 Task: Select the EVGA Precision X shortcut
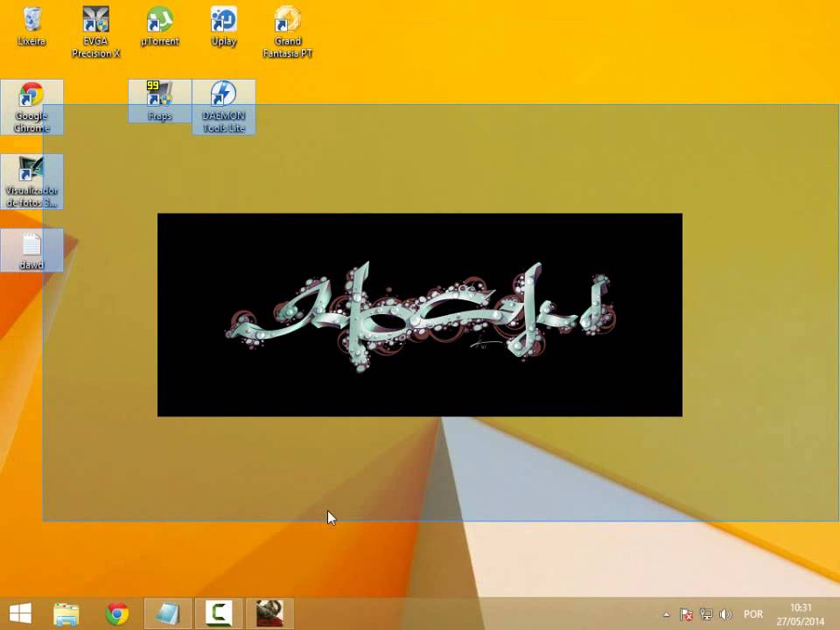coord(96,31)
